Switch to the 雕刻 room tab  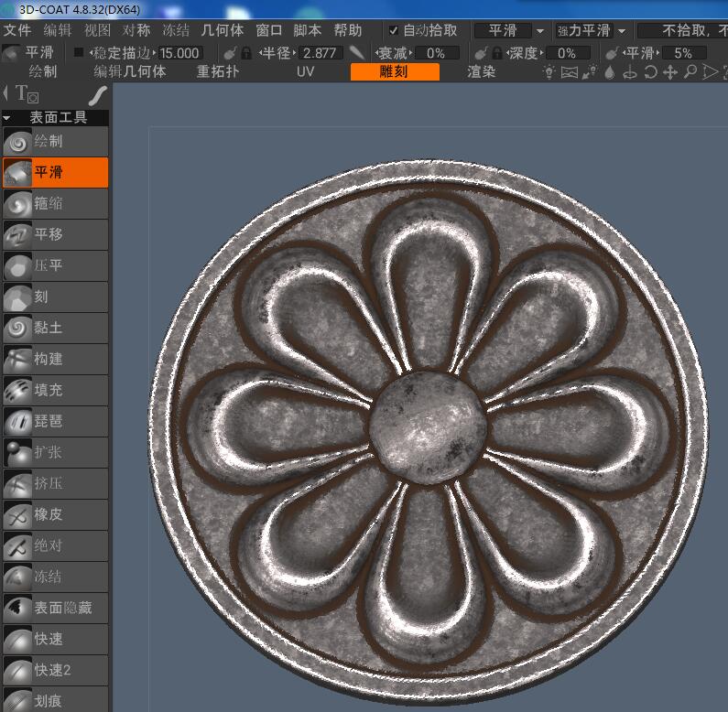[x=395, y=72]
